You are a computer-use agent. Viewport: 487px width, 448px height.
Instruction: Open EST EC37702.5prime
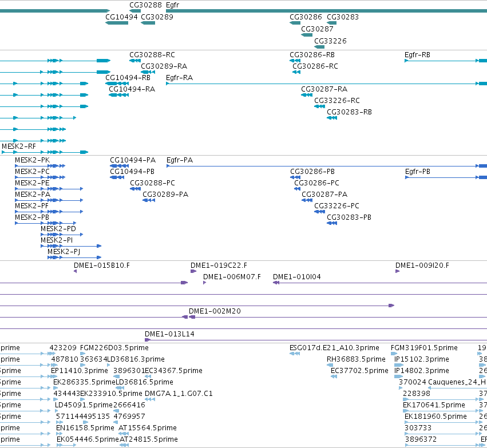point(359,371)
